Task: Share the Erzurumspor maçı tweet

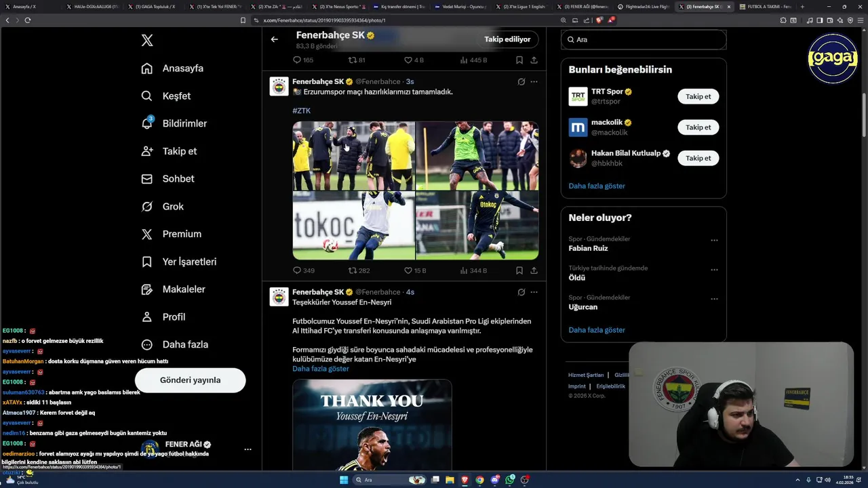Action: click(534, 270)
